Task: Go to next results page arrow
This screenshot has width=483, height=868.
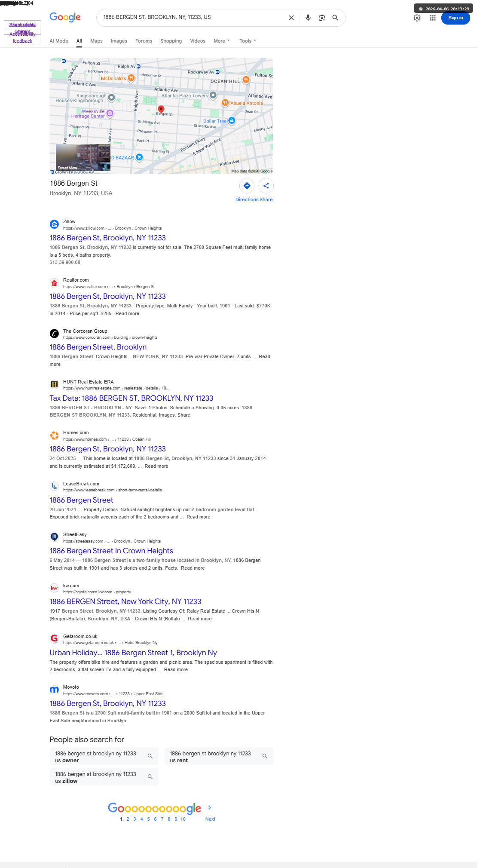Action: point(210,808)
